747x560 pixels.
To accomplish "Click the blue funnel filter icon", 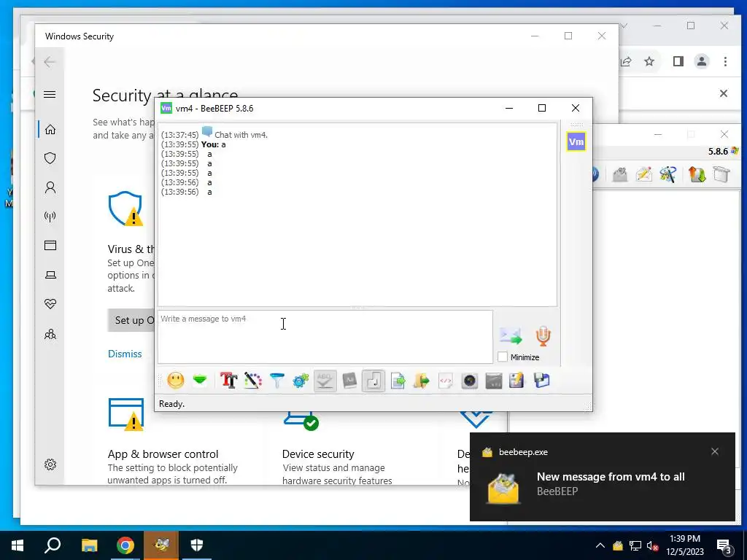I will coord(276,381).
